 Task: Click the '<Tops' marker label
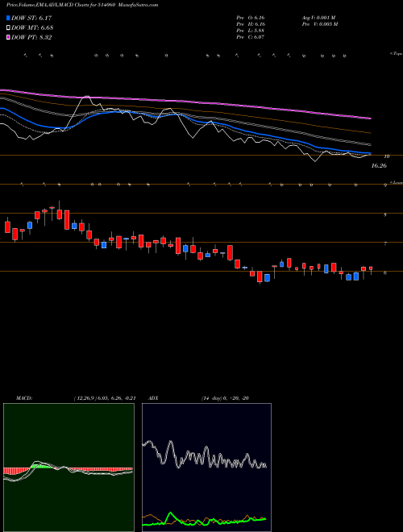click(396, 54)
